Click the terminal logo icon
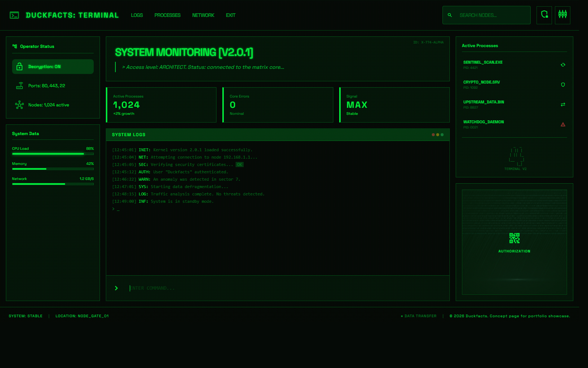 tap(14, 15)
